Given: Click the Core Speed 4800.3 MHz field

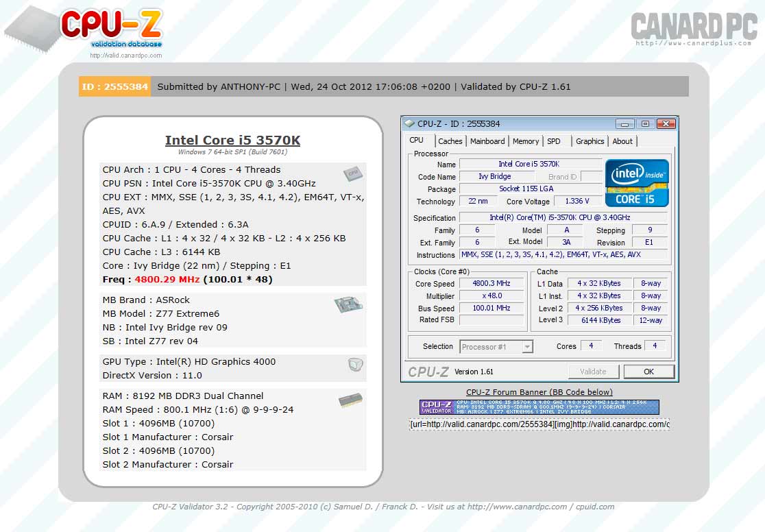Looking at the screenshot, I should click(x=491, y=283).
